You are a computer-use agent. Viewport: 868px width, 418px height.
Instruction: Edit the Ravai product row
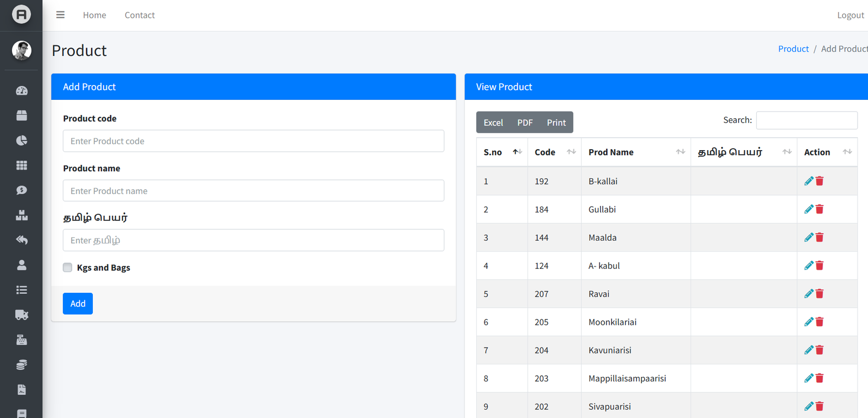[809, 294]
